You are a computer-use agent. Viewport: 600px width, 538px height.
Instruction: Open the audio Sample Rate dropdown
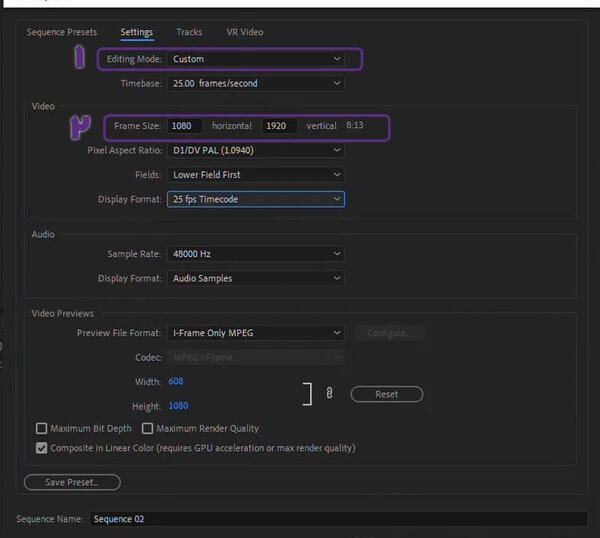(256, 254)
